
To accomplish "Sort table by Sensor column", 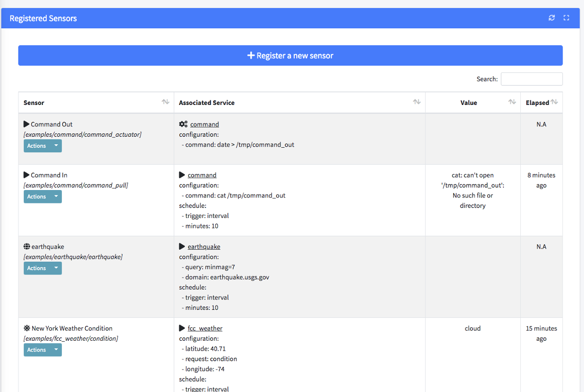I will (165, 102).
